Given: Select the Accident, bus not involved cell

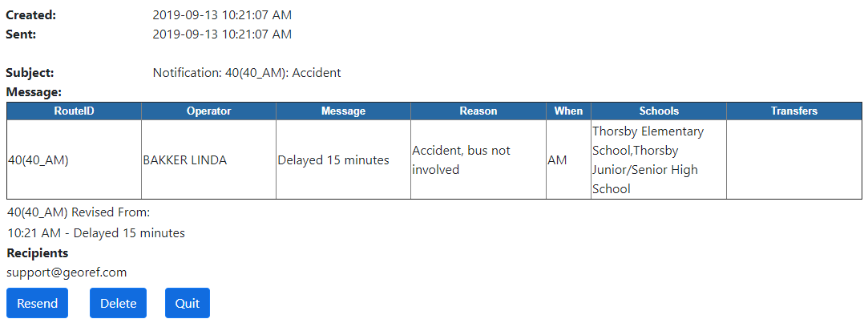Looking at the screenshot, I should coord(461,160).
